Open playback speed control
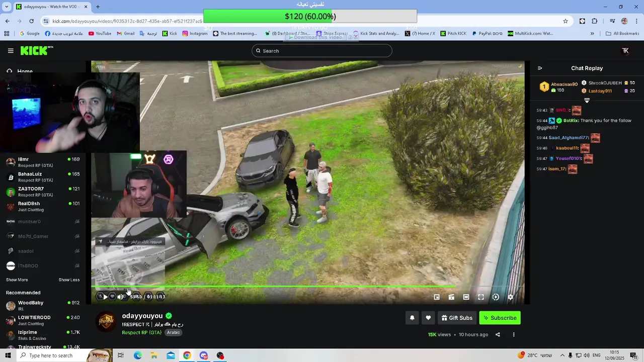This screenshot has height=362, width=644. click(496, 297)
